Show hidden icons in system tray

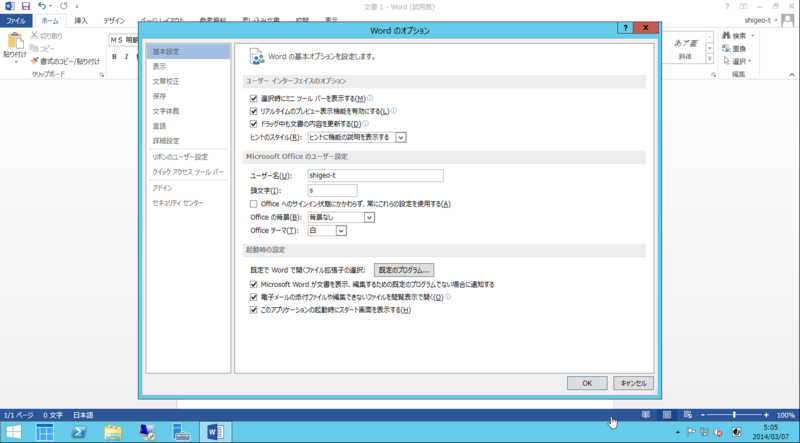point(678,432)
